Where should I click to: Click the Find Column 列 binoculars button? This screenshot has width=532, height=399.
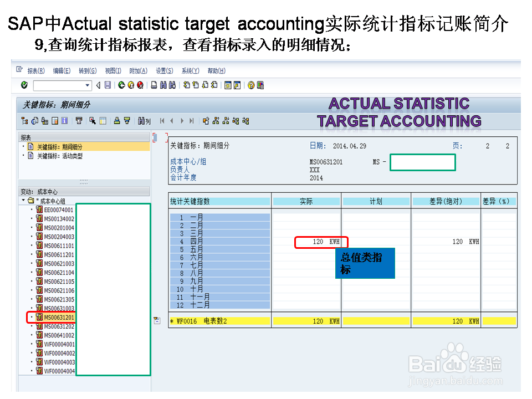144,121
